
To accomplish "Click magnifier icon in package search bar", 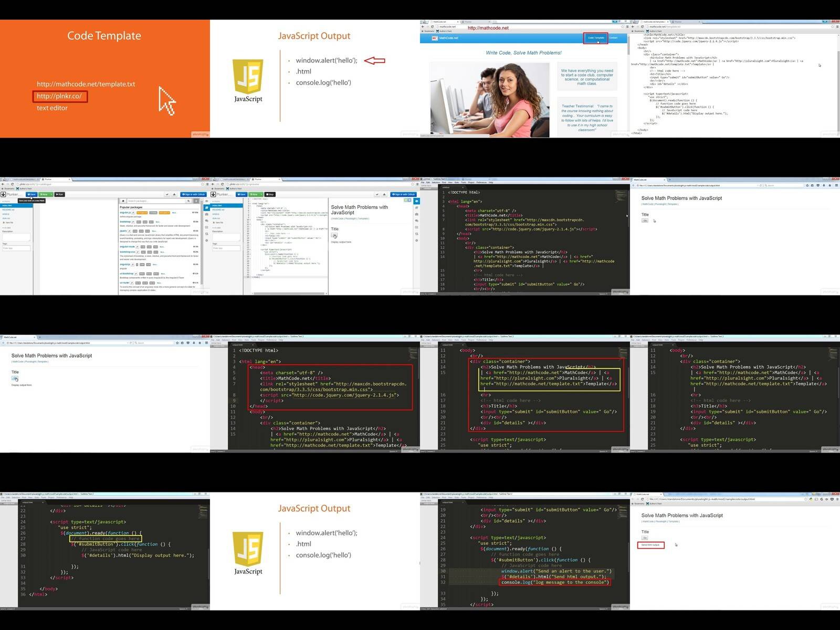I will point(188,201).
